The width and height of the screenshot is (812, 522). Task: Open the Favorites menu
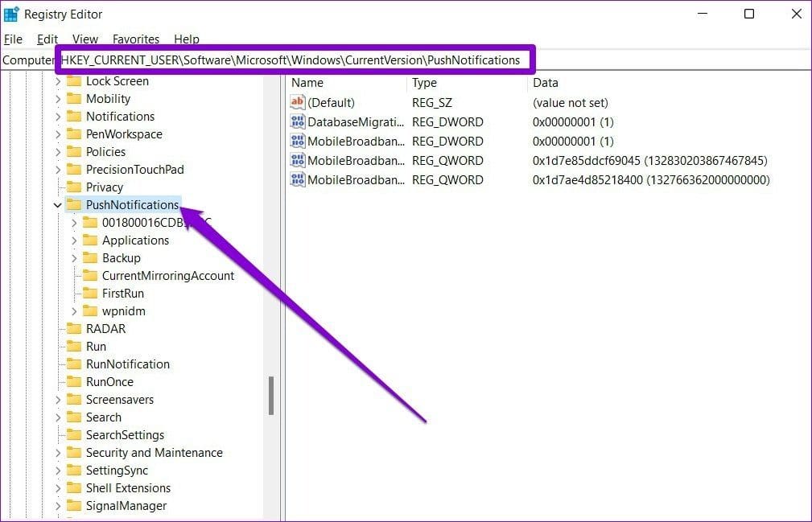click(x=136, y=39)
